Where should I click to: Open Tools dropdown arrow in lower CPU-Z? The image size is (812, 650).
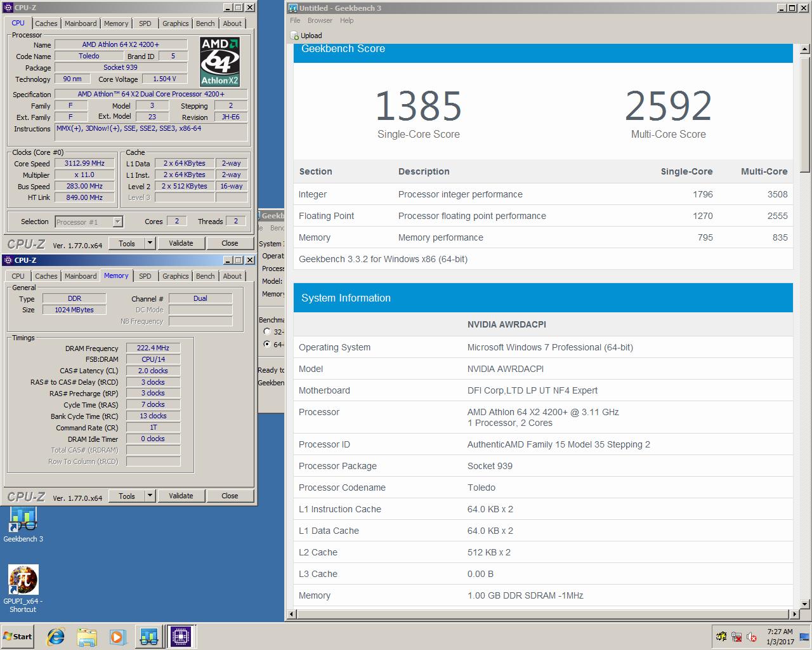coord(150,496)
